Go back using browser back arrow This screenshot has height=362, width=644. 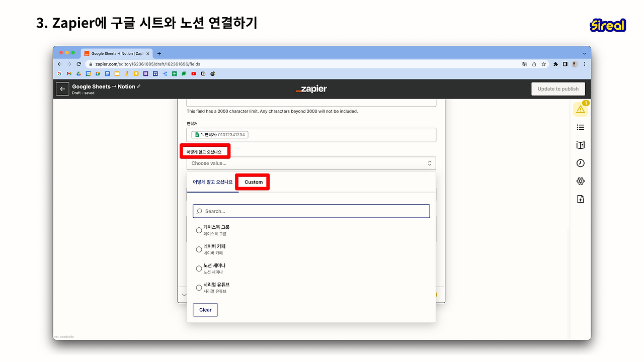[59, 64]
